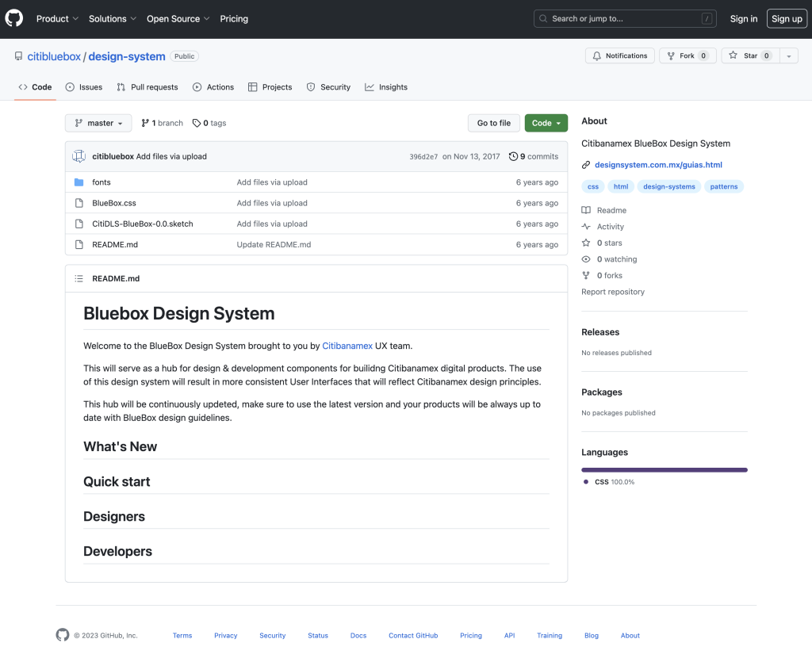
Task: Click the repository icon before citibluebox
Action: pos(19,56)
